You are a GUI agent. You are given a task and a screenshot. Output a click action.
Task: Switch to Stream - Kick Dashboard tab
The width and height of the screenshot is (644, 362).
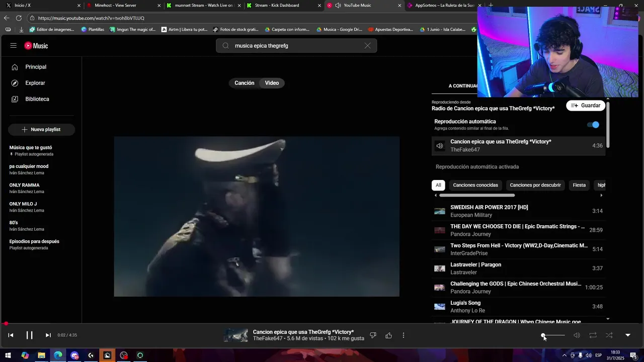pos(283,6)
